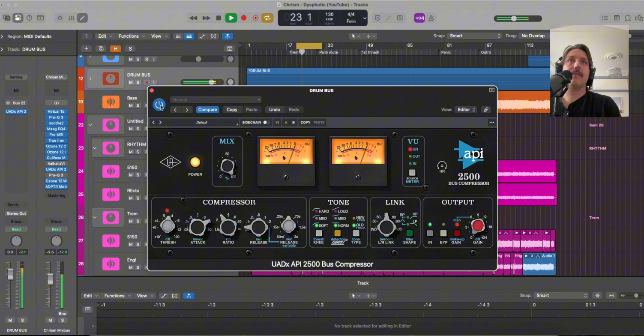644x336 pixels.
Task: Select preset slot A in UAD toolbar
Action: pos(286,123)
